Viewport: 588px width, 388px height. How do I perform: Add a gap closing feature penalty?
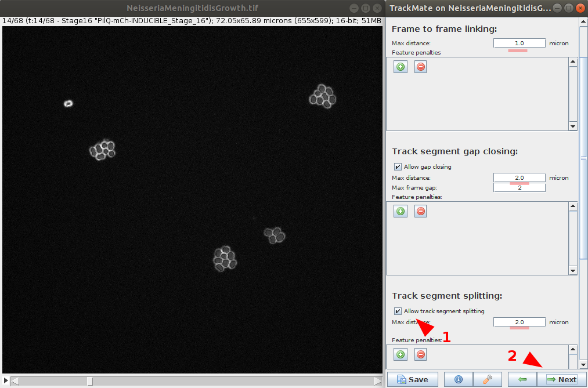coord(401,211)
